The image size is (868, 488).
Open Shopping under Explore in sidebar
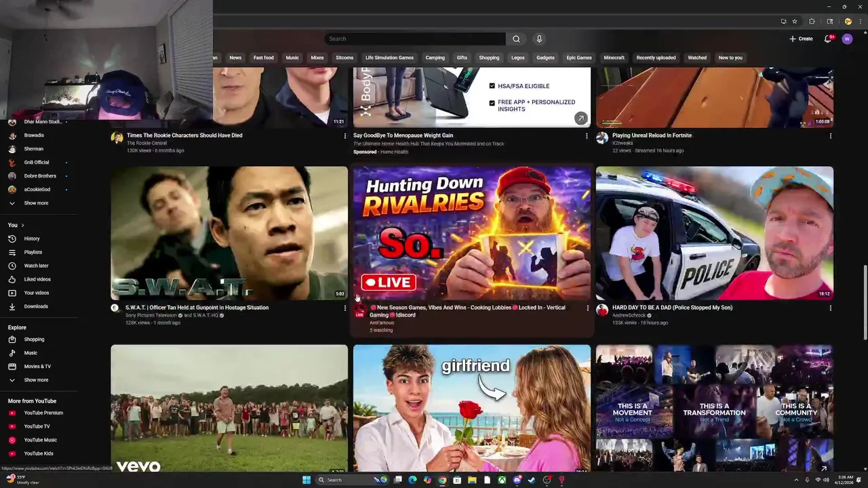(x=33, y=339)
